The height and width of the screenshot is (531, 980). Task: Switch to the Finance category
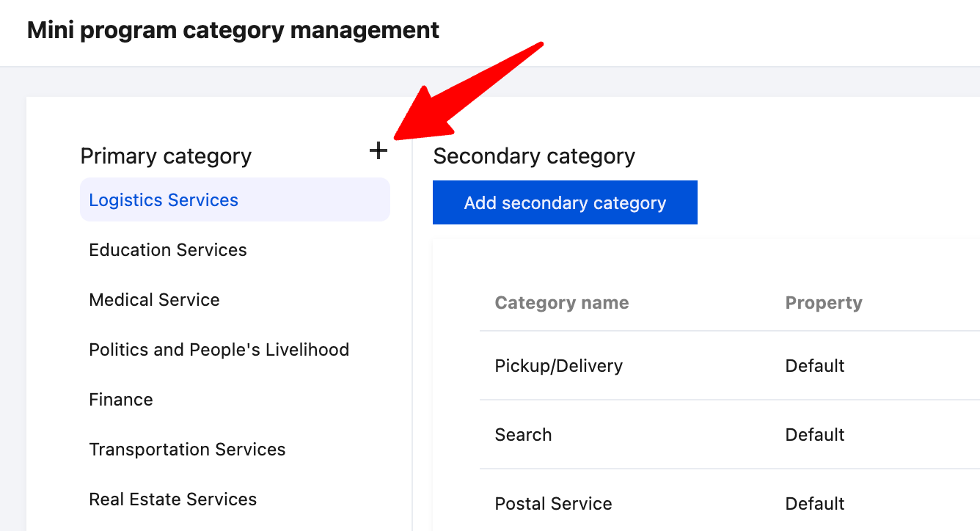(121, 400)
